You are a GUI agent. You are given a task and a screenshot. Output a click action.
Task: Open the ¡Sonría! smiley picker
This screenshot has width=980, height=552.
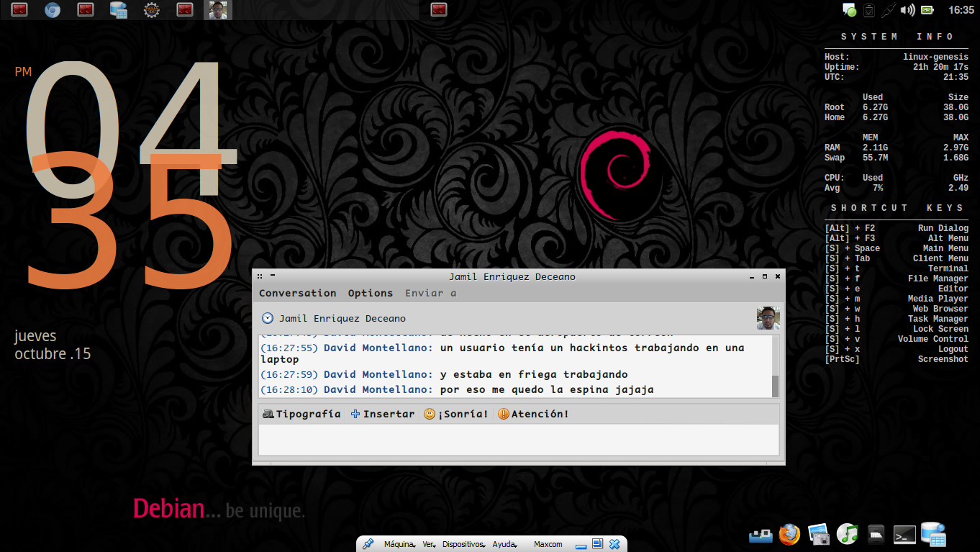click(456, 414)
